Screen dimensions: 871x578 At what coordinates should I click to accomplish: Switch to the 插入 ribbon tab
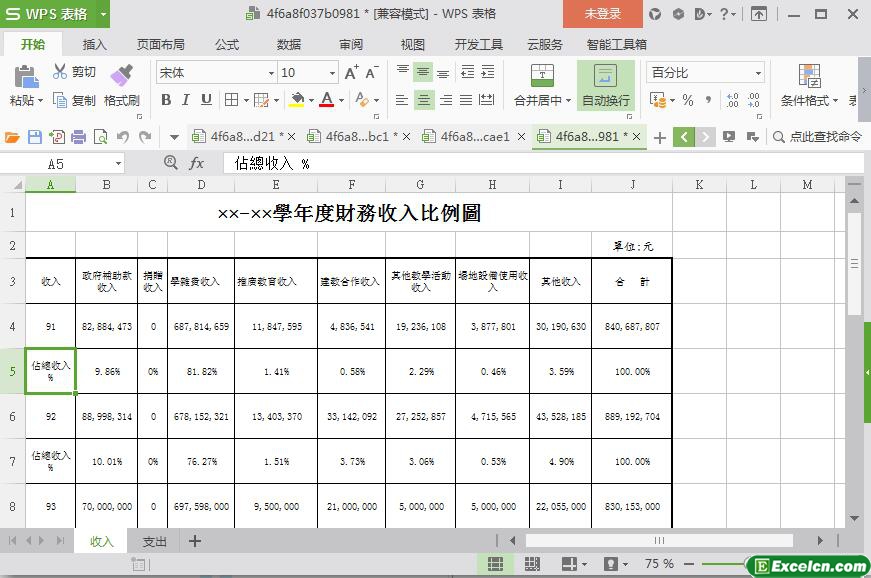click(x=95, y=45)
